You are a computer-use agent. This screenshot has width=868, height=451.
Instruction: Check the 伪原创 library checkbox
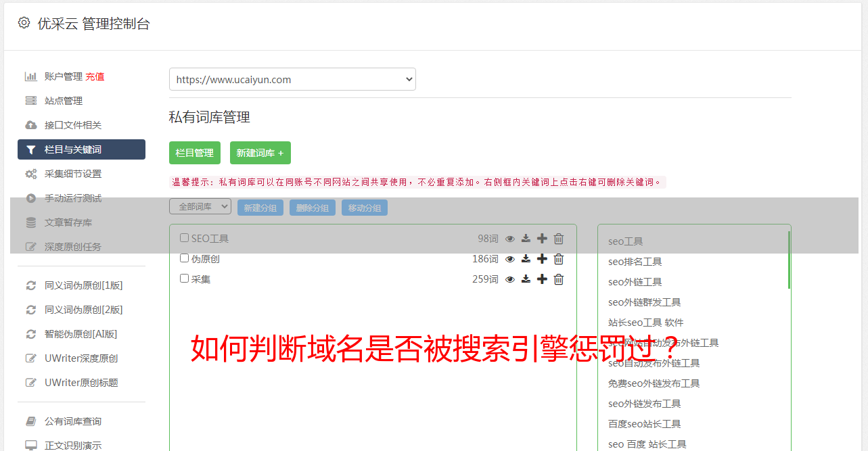pos(184,258)
